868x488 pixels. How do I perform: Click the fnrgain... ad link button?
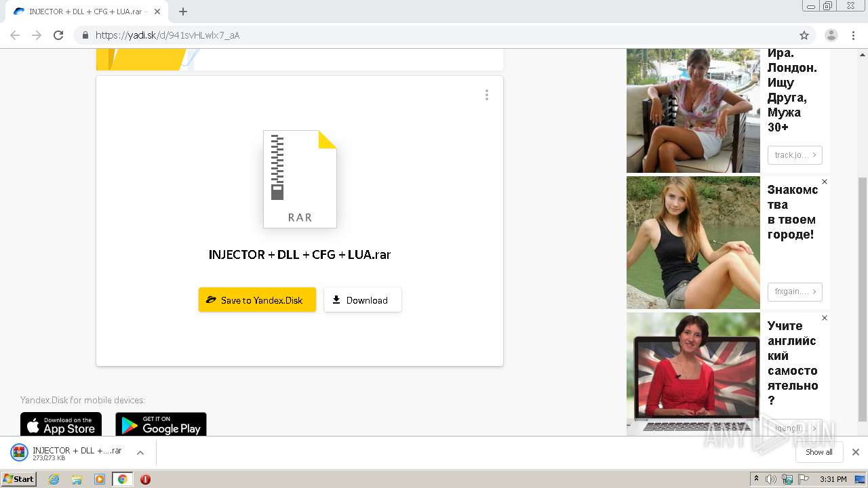click(795, 291)
